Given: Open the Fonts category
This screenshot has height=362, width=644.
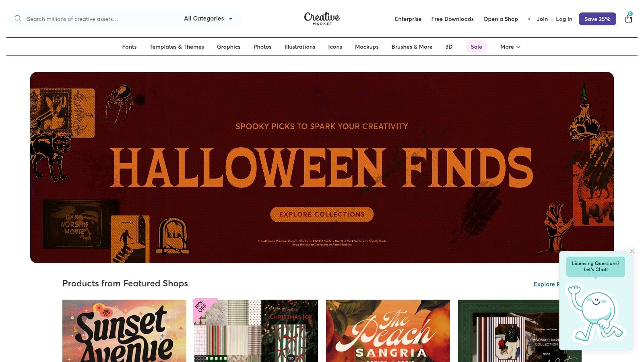Looking at the screenshot, I should [129, 47].
